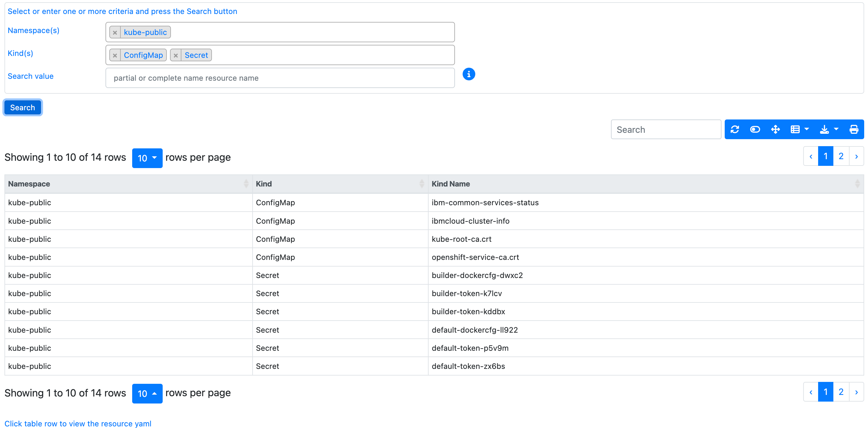The image size is (868, 434).
Task: Open the kube-root-ca.crt ConfigMap row
Action: click(x=461, y=239)
